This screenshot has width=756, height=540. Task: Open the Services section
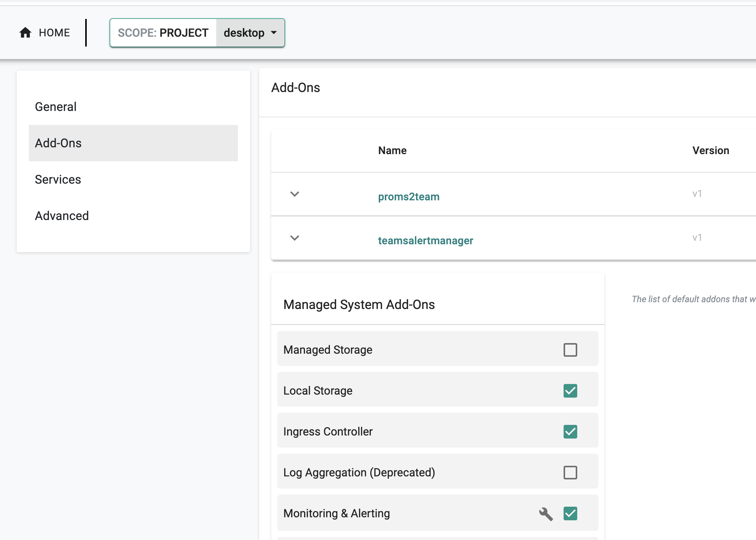(x=133, y=179)
